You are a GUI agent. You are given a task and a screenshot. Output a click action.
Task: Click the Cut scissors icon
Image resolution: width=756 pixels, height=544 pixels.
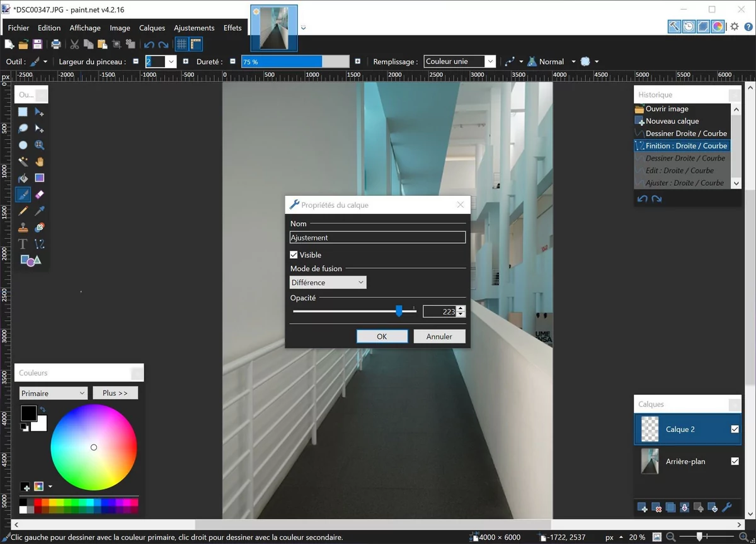click(74, 44)
